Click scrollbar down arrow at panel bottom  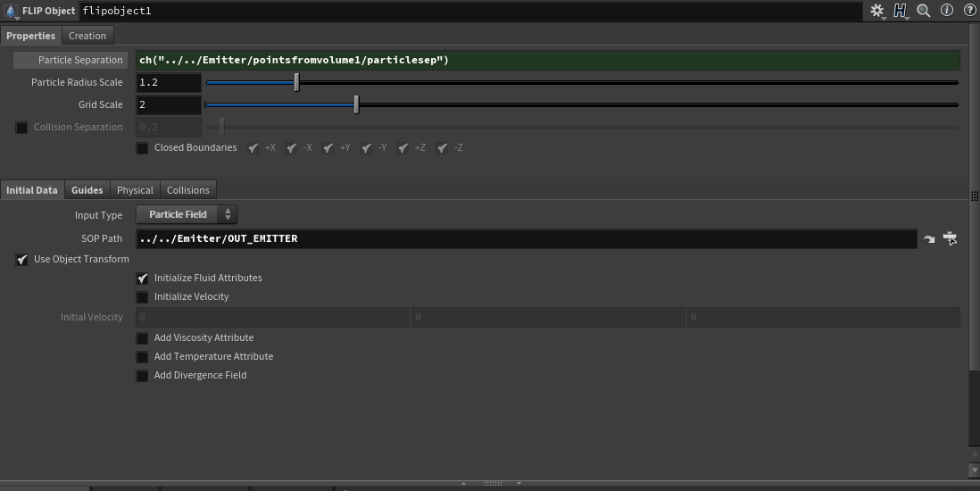tap(975, 469)
